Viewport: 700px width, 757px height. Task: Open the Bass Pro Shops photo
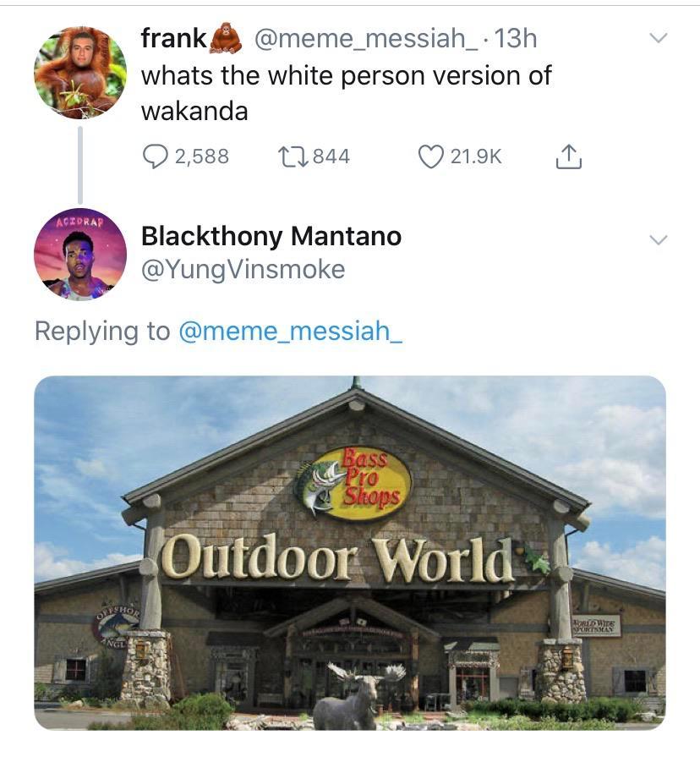[350, 553]
